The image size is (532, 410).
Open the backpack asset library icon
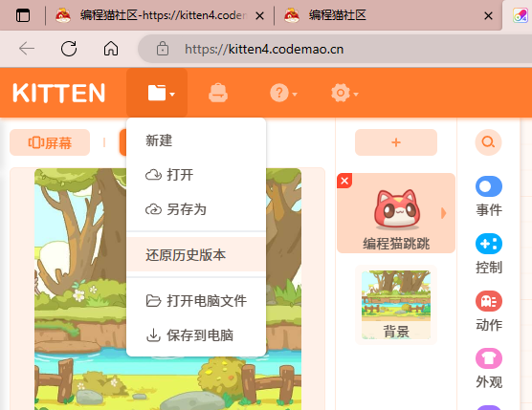(x=218, y=93)
